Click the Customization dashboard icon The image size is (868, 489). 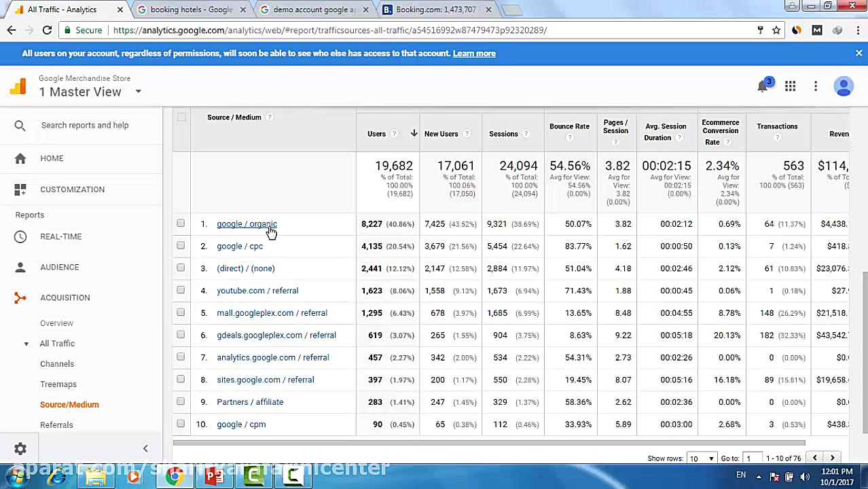click(x=20, y=189)
